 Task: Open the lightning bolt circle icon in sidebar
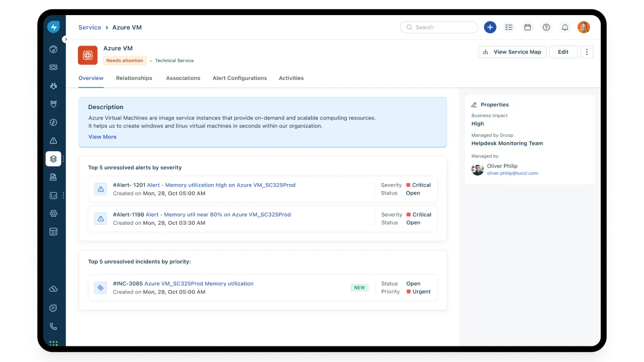pos(53,122)
